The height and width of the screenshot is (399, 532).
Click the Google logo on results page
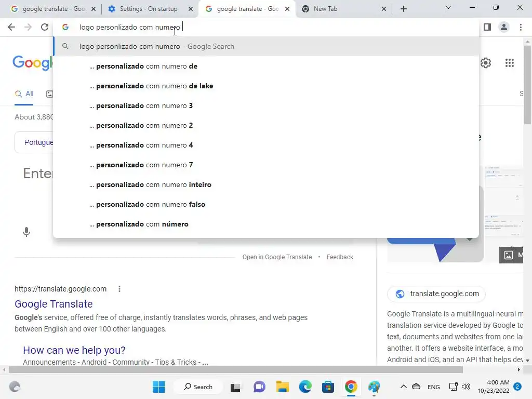click(x=33, y=63)
